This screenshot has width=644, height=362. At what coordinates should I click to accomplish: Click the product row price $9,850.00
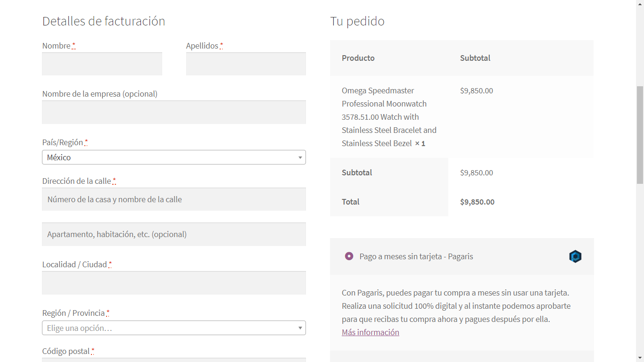tap(477, 90)
